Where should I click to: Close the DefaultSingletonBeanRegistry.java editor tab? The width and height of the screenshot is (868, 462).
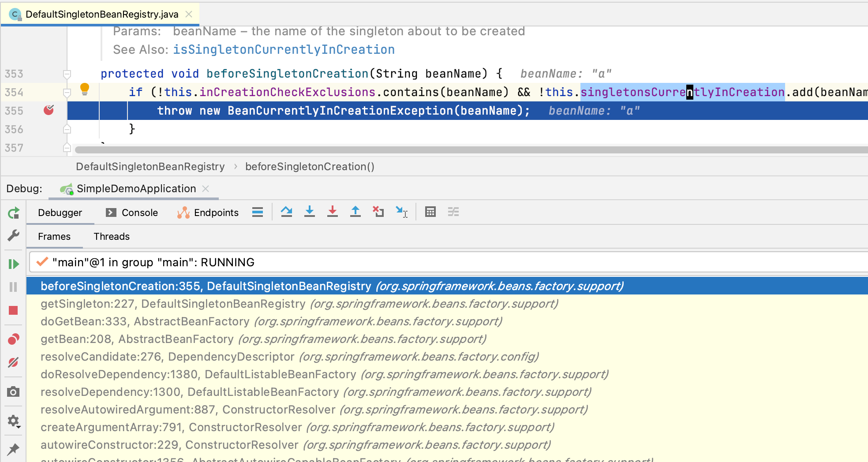(189, 14)
